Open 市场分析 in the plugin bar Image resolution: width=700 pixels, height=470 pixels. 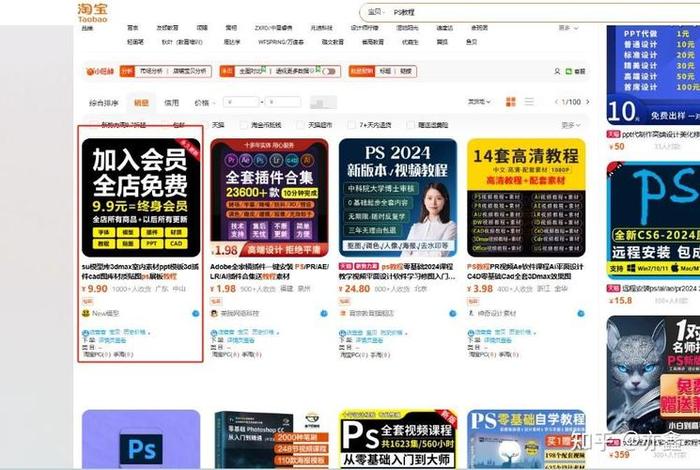click(x=151, y=71)
